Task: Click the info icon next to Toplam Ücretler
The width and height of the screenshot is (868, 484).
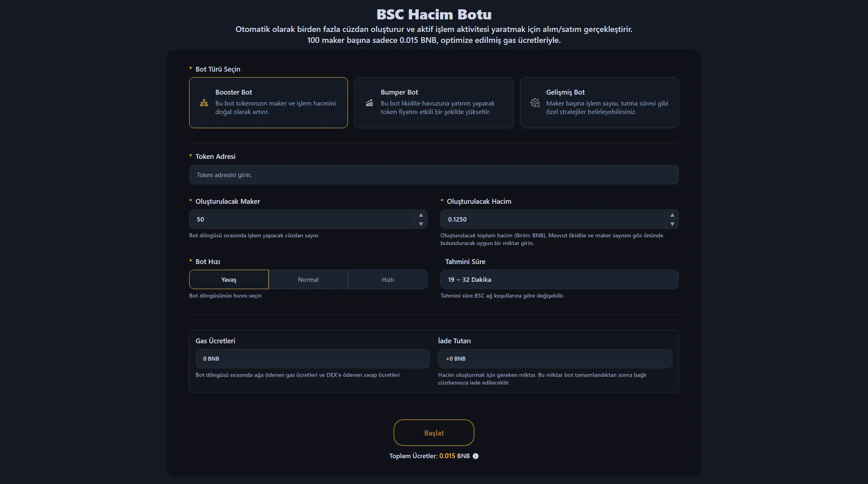Action: [475, 456]
